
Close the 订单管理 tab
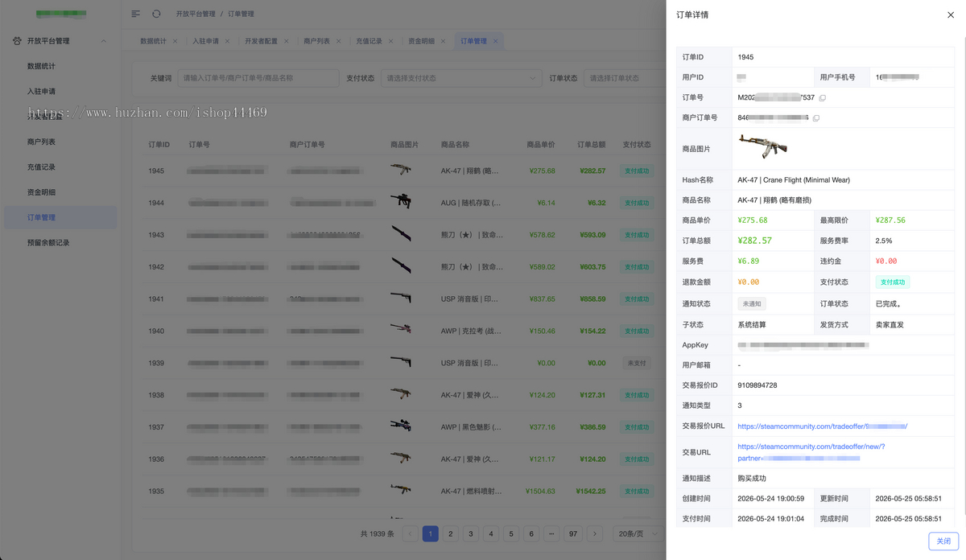coord(496,41)
